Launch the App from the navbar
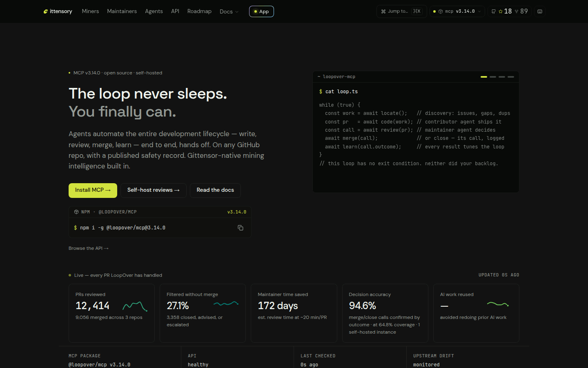The width and height of the screenshot is (588, 368). point(261,11)
